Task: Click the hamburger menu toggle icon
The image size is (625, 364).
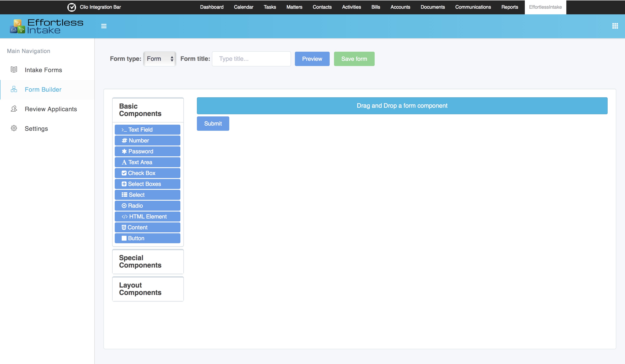Action: 104,26
